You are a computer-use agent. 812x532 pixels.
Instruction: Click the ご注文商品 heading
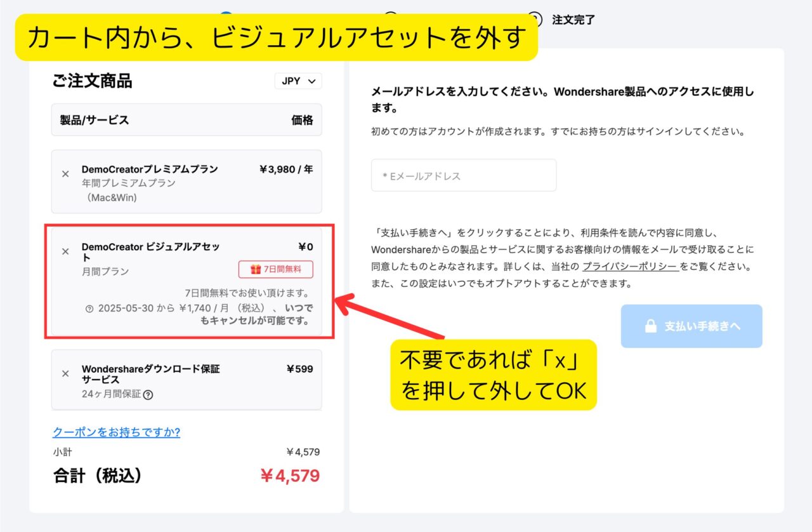92,81
